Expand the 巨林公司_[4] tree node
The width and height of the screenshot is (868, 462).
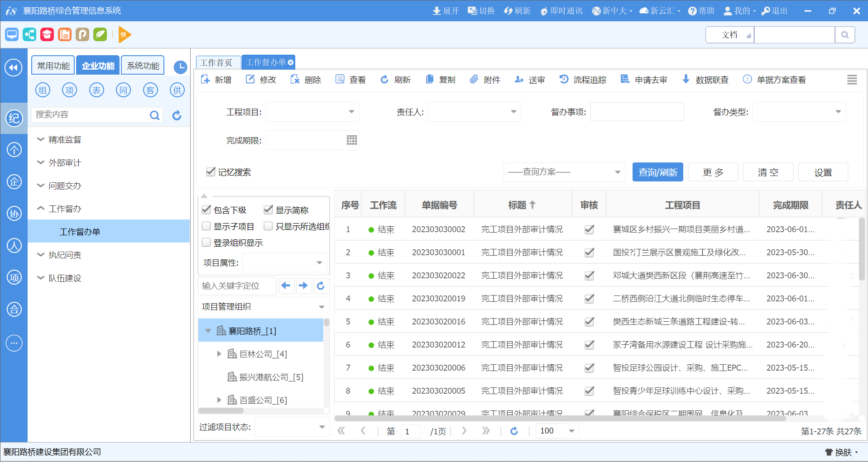219,354
